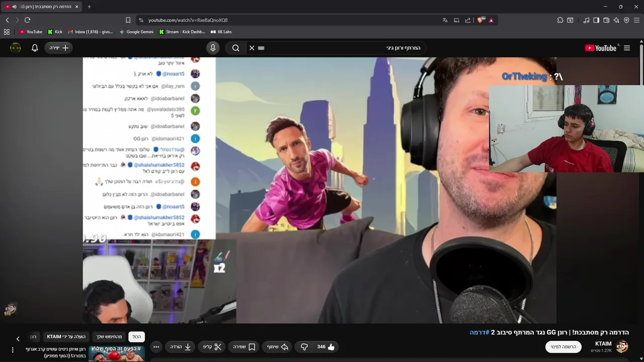This screenshot has height=362, width=644.
Task: Open the KTAIM channel avatar
Action: coord(622,346)
